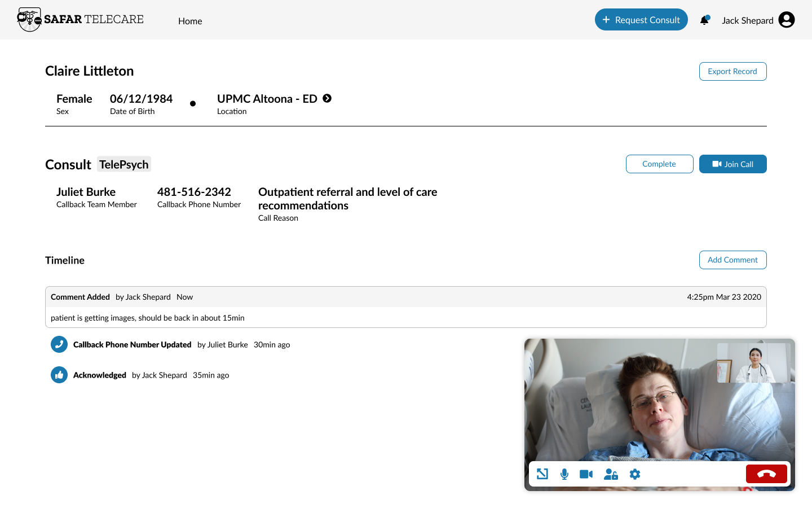
Task: Open the call settings gear
Action: tap(634, 474)
